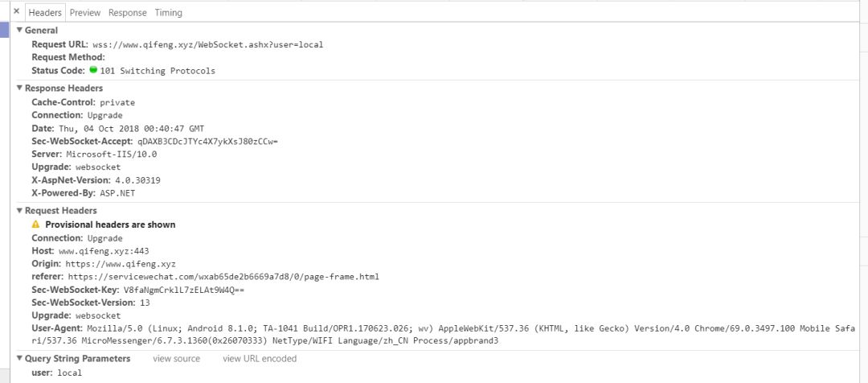
Task: Collapse the Request Headers section
Action: [x=20, y=211]
